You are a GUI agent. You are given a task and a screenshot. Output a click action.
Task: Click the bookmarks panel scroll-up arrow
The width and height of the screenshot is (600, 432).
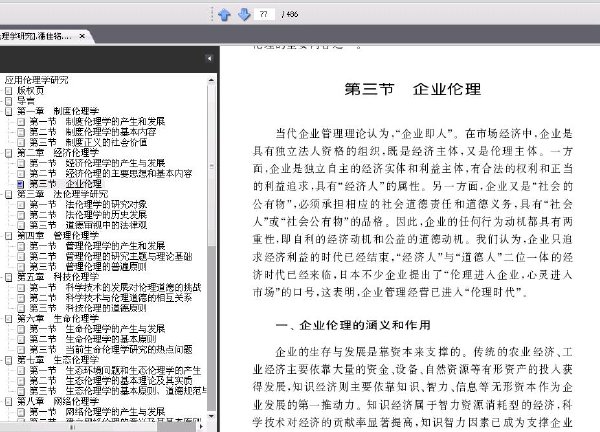[x=211, y=80]
